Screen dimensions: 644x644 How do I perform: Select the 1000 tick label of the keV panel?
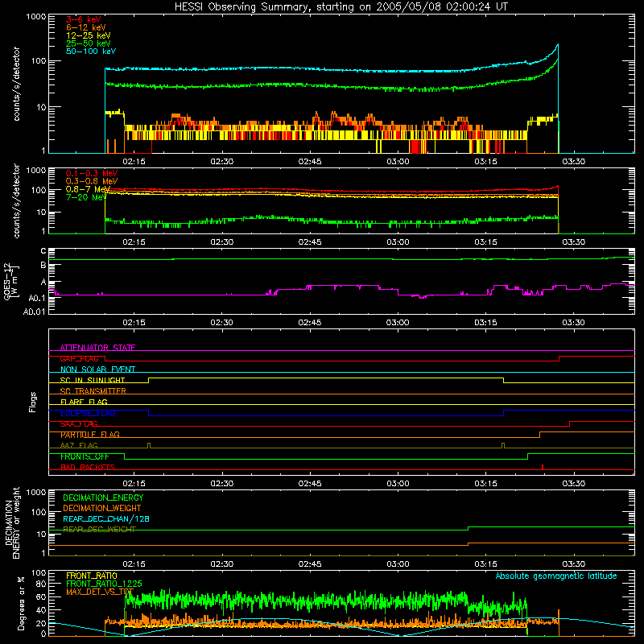coord(36,17)
